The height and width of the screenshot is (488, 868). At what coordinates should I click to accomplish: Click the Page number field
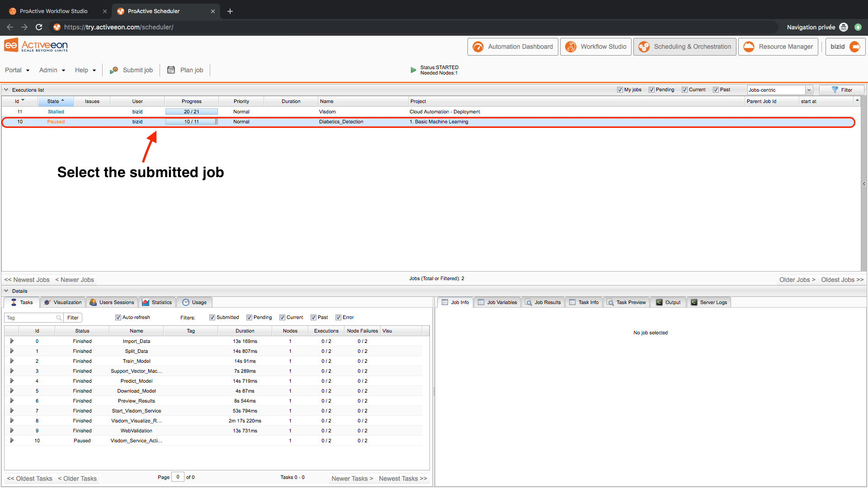point(178,477)
